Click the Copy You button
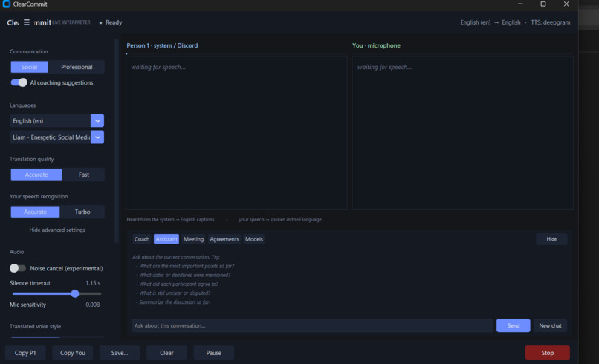The width and height of the screenshot is (599, 364). tap(73, 353)
